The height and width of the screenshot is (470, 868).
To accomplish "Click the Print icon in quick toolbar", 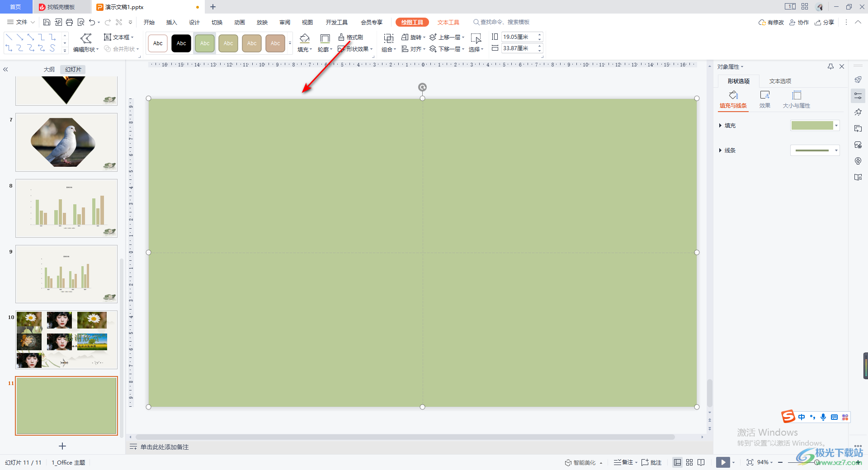I will 69,22.
